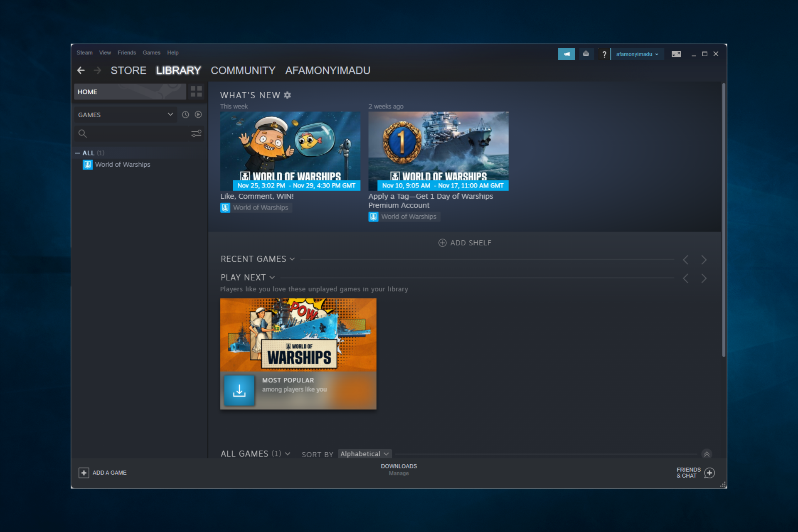This screenshot has width=798, height=532.
Task: Click the back navigation arrow
Action: [81, 71]
